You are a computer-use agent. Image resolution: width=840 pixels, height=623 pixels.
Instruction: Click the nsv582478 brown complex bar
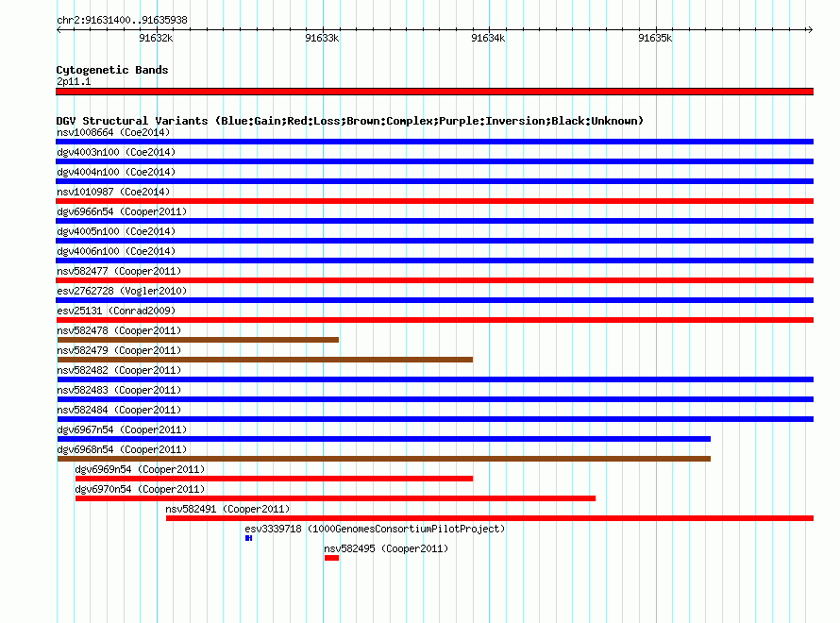click(x=197, y=340)
